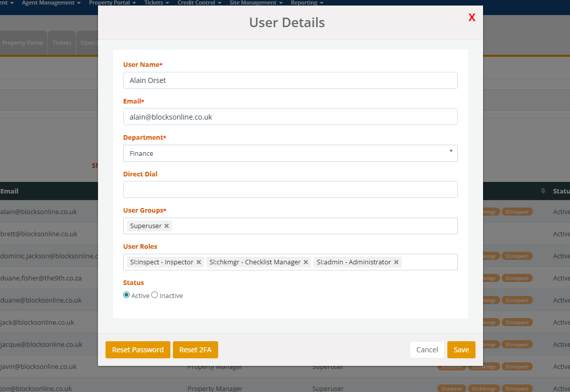Click the Reset Password button

click(x=138, y=350)
